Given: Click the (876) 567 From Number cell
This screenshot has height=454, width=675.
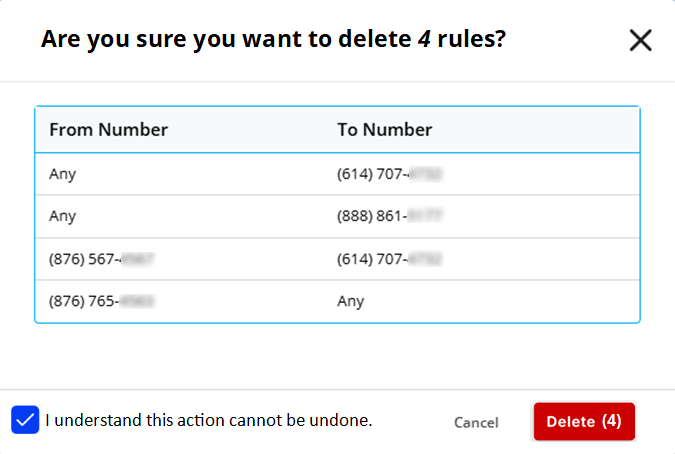Looking at the screenshot, I should click(x=101, y=259).
